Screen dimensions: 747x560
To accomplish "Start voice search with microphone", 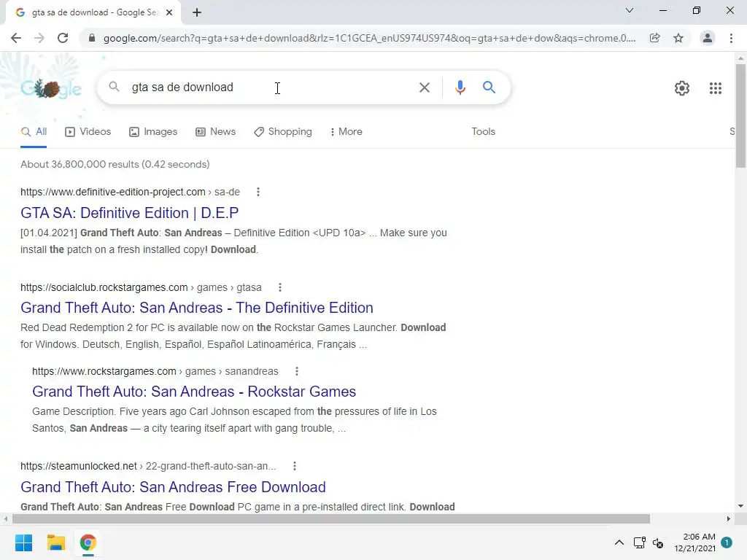I will (x=460, y=87).
